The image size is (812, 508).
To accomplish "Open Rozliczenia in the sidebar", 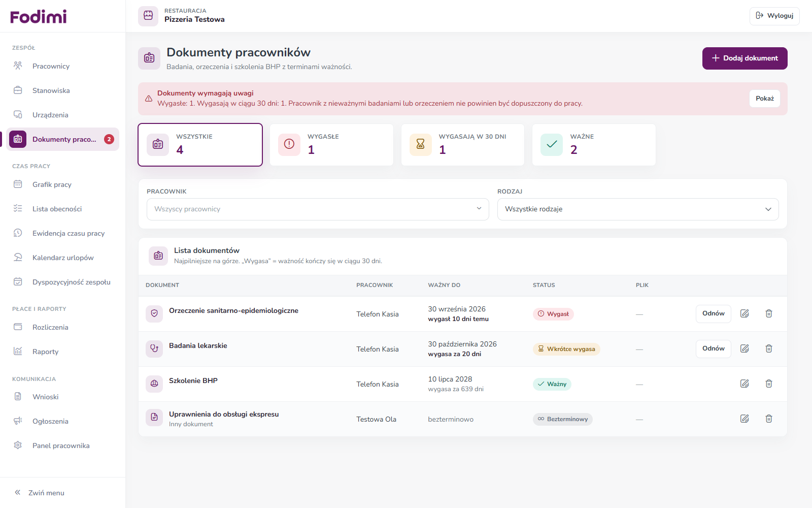I will (x=63, y=327).
